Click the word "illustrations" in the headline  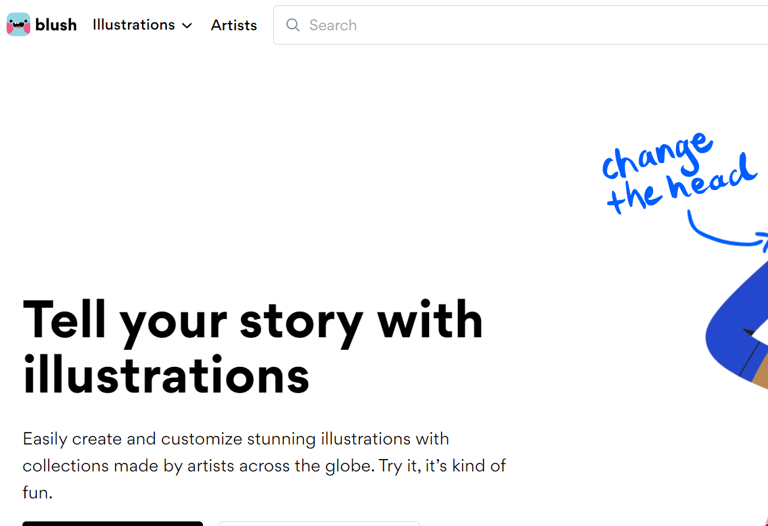166,375
